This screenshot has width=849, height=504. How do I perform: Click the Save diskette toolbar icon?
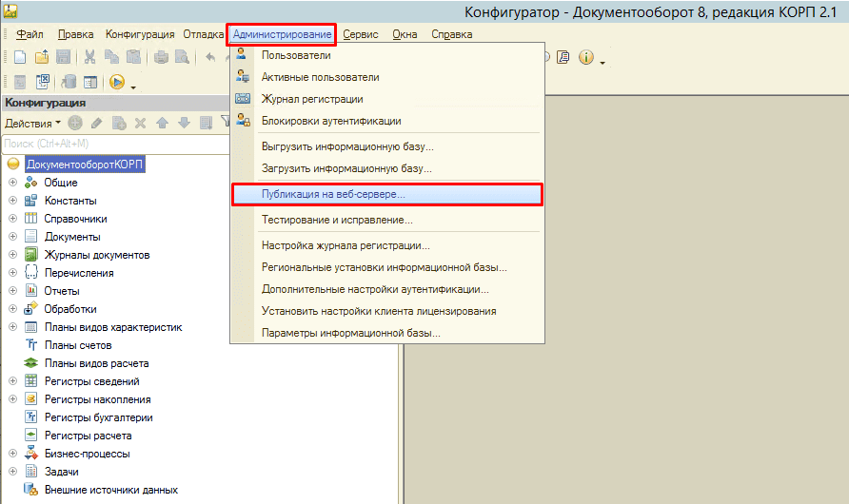64,57
